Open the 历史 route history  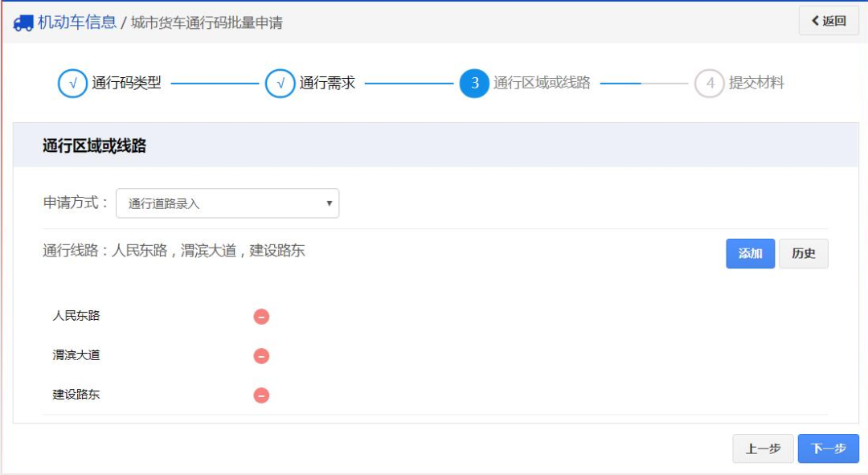tap(803, 253)
